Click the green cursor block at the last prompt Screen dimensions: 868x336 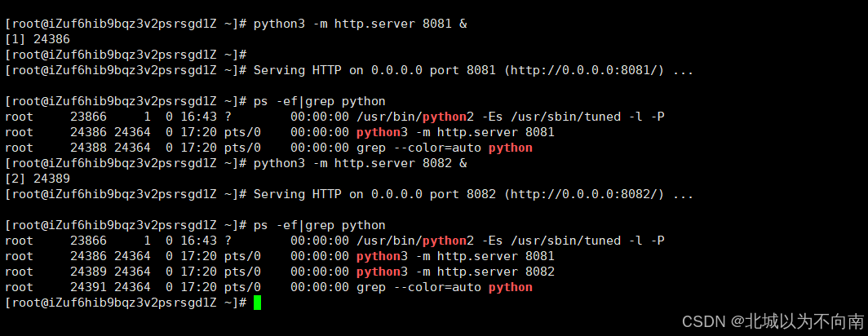pyautogui.click(x=257, y=303)
